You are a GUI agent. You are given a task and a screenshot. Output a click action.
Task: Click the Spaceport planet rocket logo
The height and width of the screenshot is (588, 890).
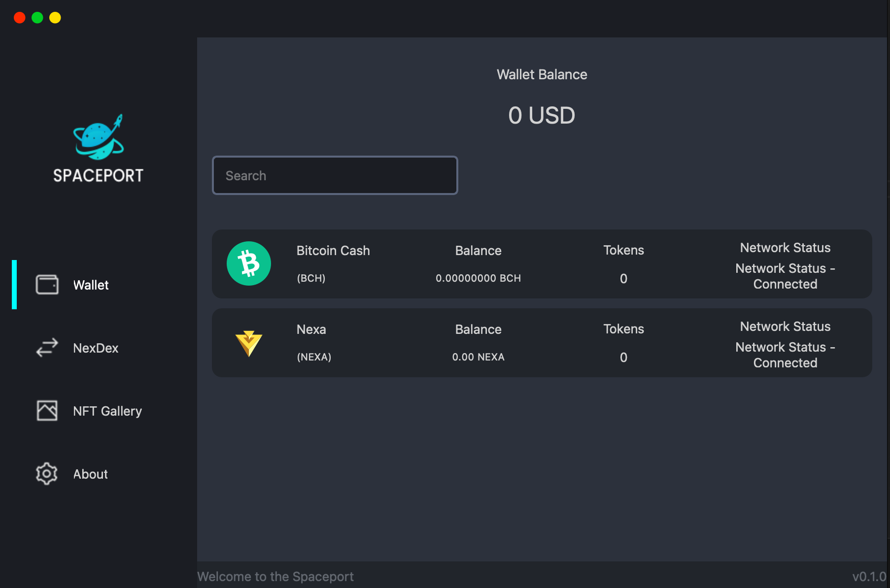(99, 137)
